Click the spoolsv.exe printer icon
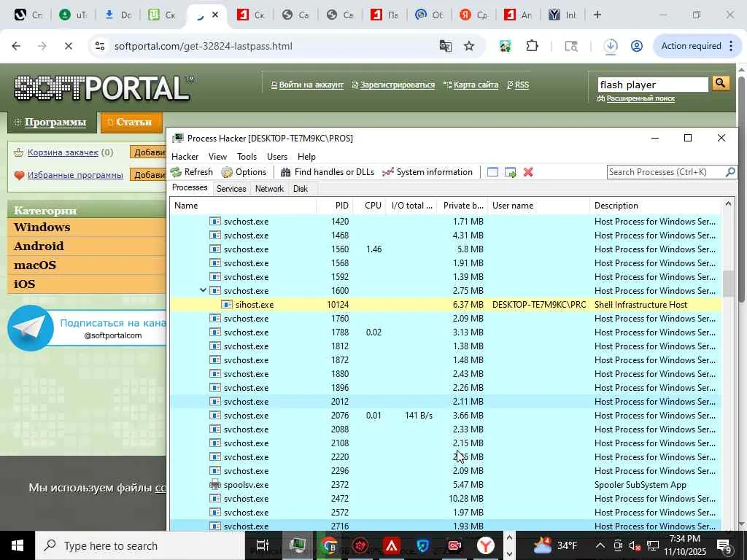747x560 pixels. [215, 485]
